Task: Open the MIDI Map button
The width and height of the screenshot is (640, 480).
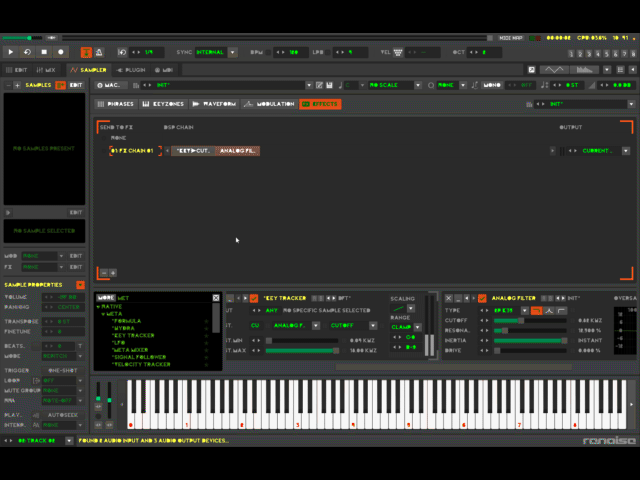Action: tap(511, 38)
